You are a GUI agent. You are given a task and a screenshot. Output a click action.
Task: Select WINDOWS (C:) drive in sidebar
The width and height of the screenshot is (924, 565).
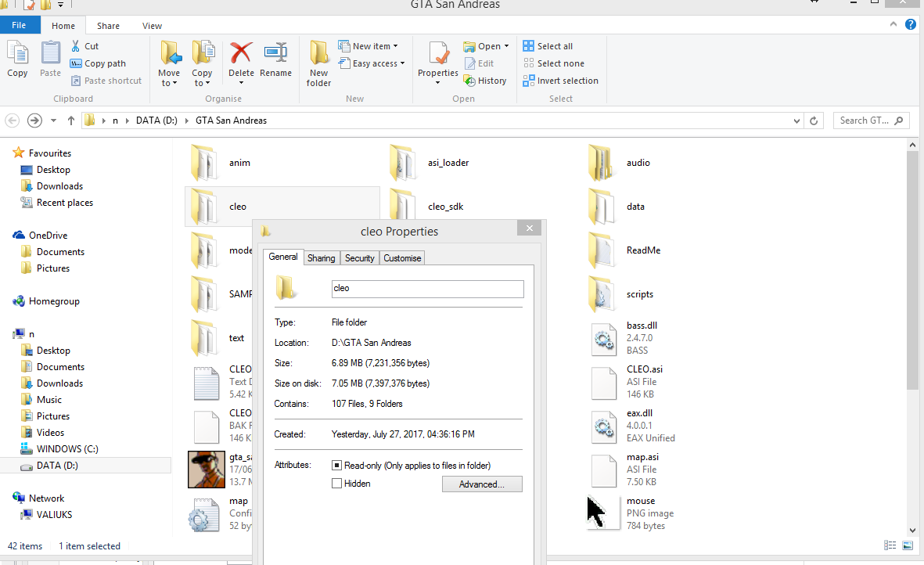(x=59, y=449)
